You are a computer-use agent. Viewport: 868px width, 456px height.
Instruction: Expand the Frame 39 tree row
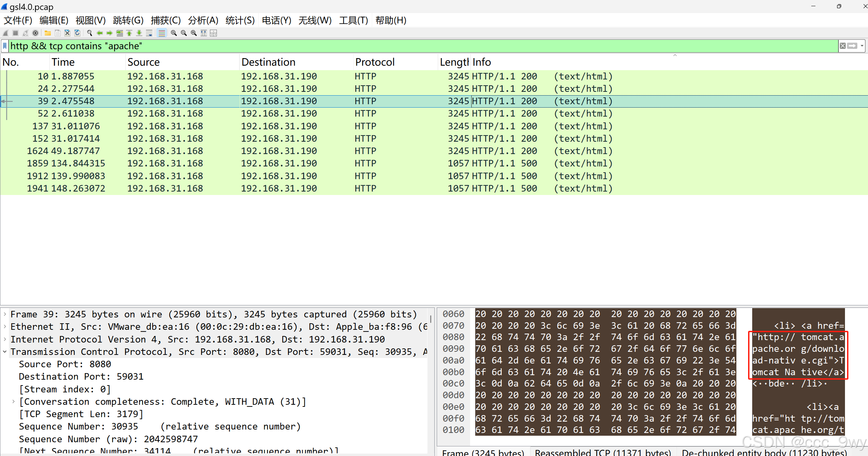5,314
